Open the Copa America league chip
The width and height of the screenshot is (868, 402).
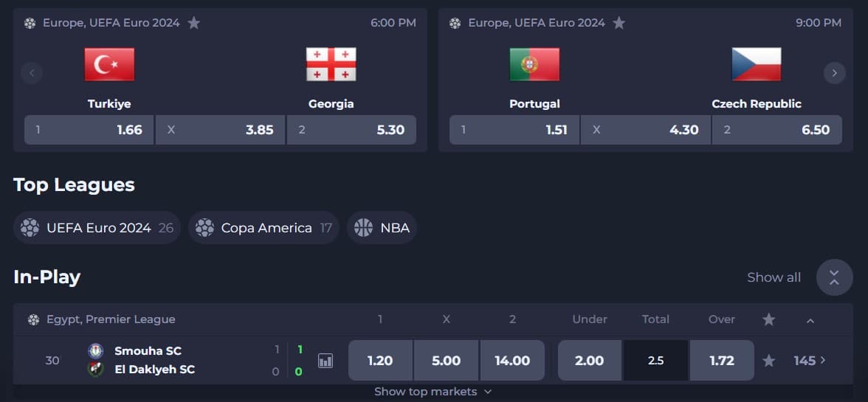263,227
